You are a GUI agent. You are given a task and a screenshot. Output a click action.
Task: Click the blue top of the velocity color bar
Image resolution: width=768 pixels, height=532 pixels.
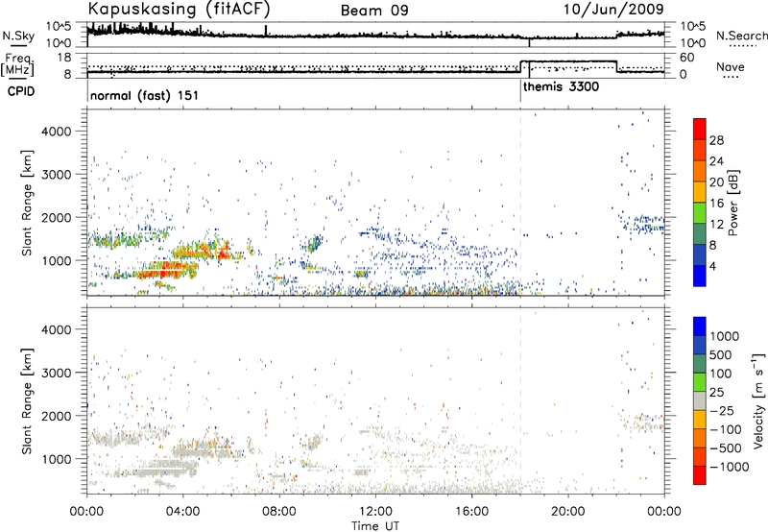[x=700, y=326]
